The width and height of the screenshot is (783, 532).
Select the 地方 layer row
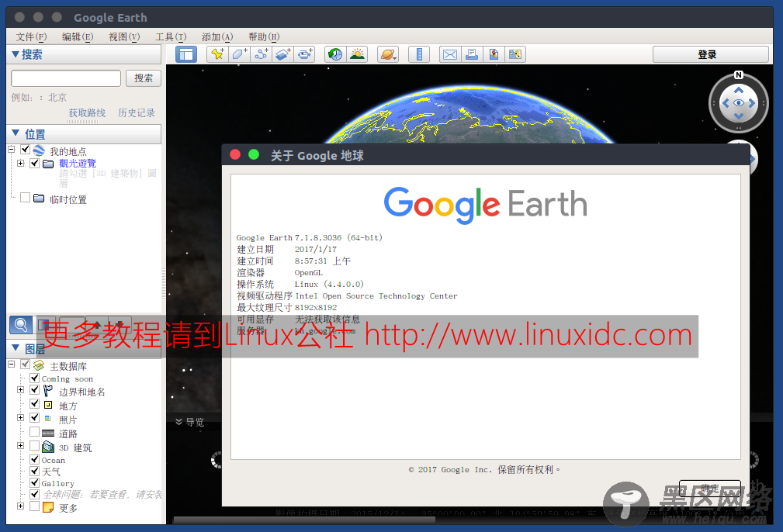click(68, 406)
